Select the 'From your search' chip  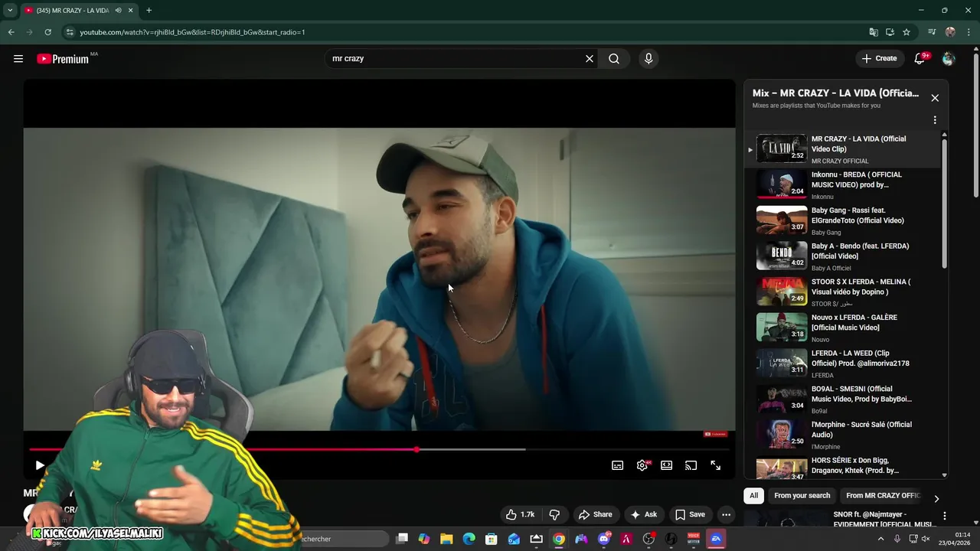pyautogui.click(x=802, y=496)
